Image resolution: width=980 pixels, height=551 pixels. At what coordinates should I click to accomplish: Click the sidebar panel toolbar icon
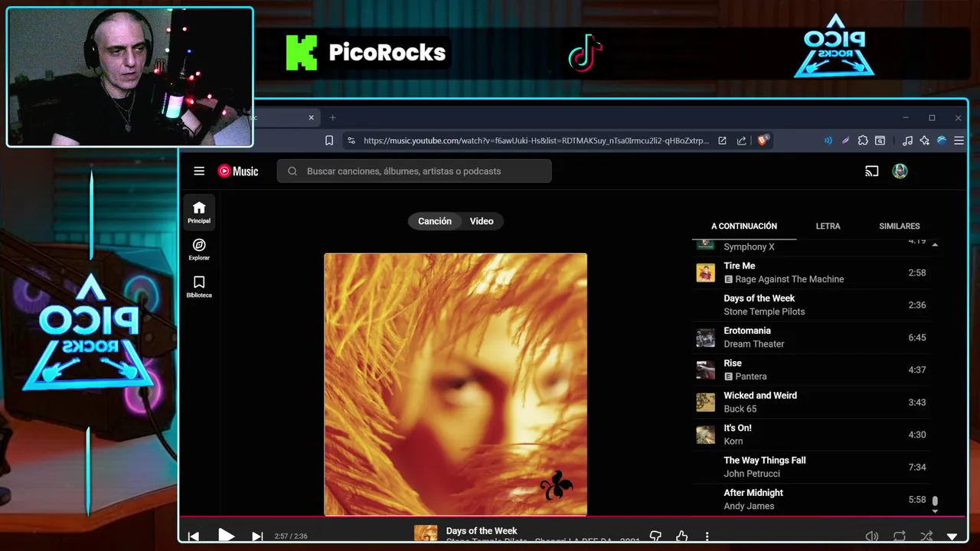880,141
